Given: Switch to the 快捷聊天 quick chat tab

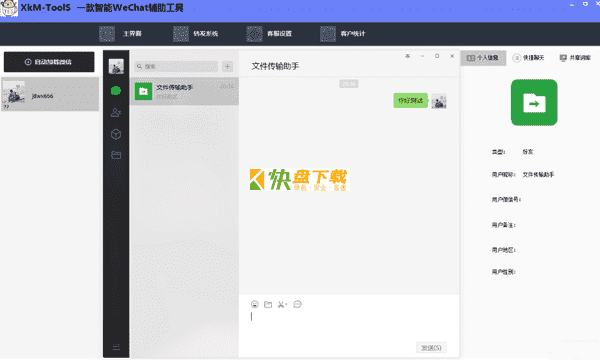Looking at the screenshot, I should (528, 58).
